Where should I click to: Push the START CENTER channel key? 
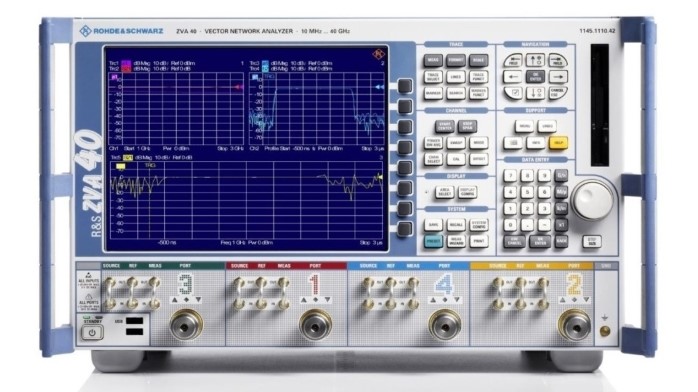(444, 126)
